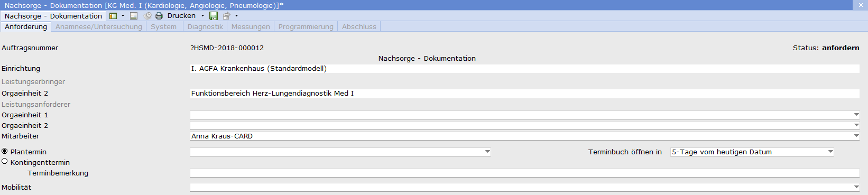Click the history clock icon
Viewport: 868px width, 195px height.
point(148,16)
